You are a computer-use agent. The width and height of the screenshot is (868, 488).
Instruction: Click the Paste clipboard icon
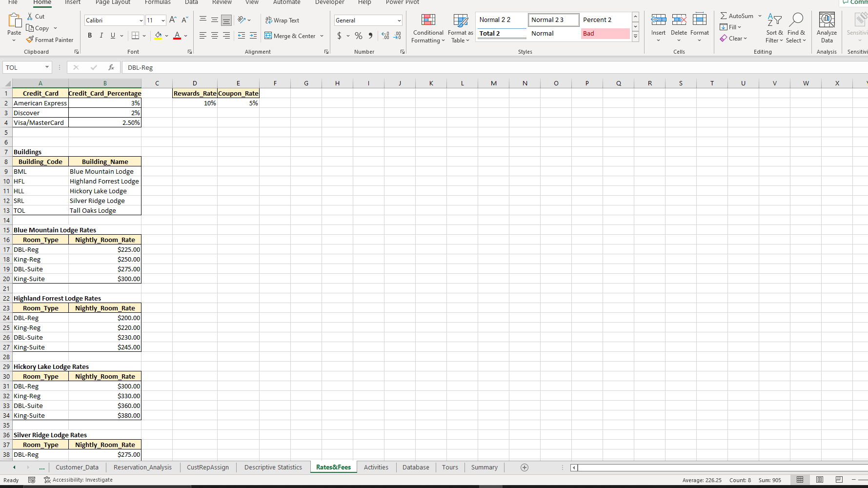(x=14, y=20)
